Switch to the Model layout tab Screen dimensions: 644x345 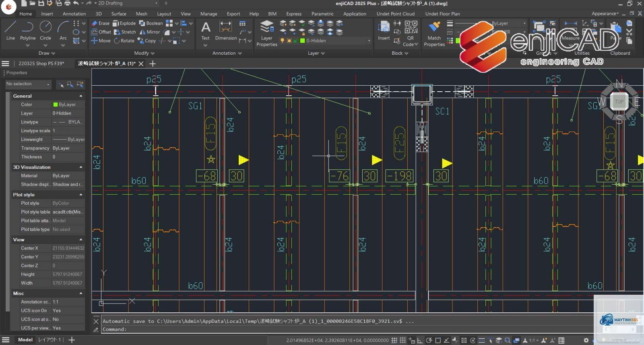[x=25, y=340]
